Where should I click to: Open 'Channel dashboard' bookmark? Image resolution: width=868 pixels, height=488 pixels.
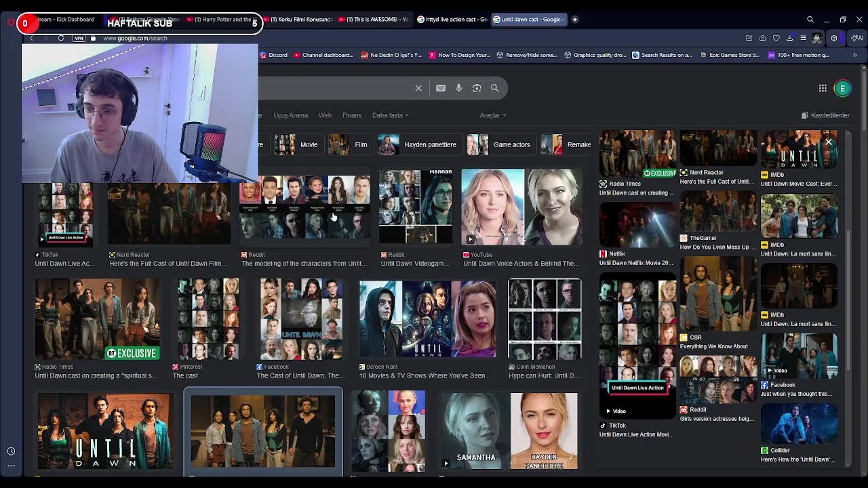pos(323,55)
